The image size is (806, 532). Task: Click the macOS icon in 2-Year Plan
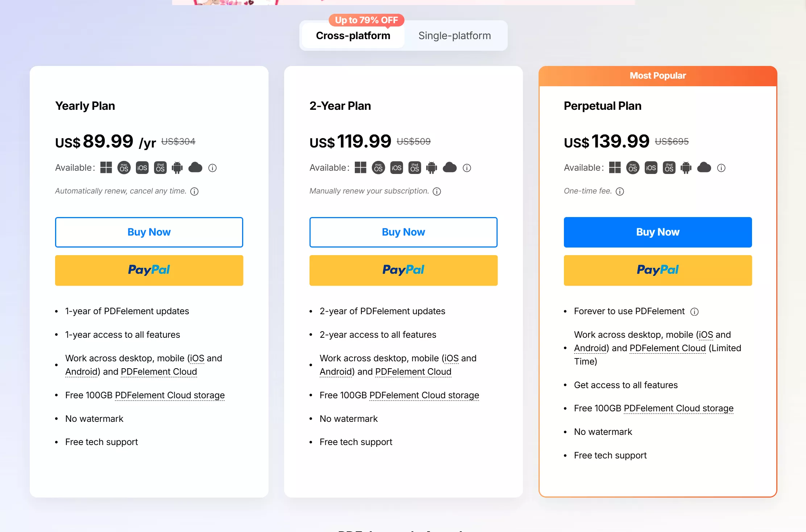tap(378, 168)
